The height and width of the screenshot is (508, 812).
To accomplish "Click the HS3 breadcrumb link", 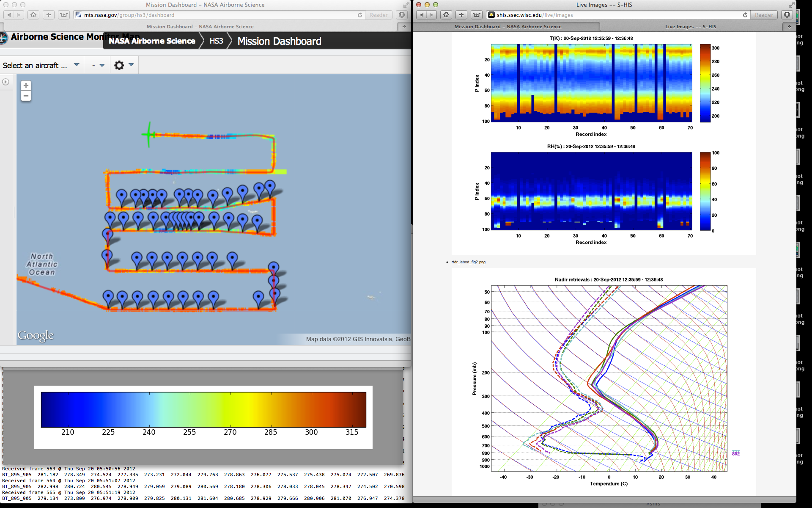I will pyautogui.click(x=216, y=41).
